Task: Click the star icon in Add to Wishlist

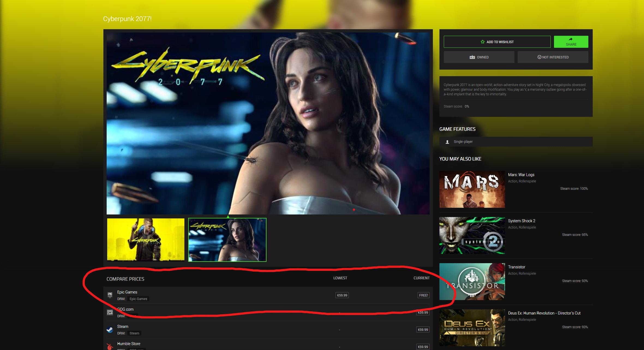Action: [x=483, y=42]
